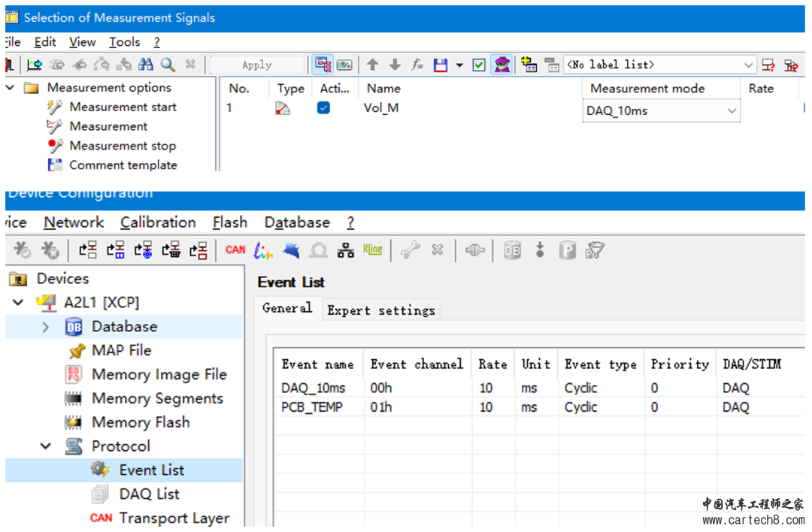Open the Network menu
The image size is (812, 532).
click(74, 222)
